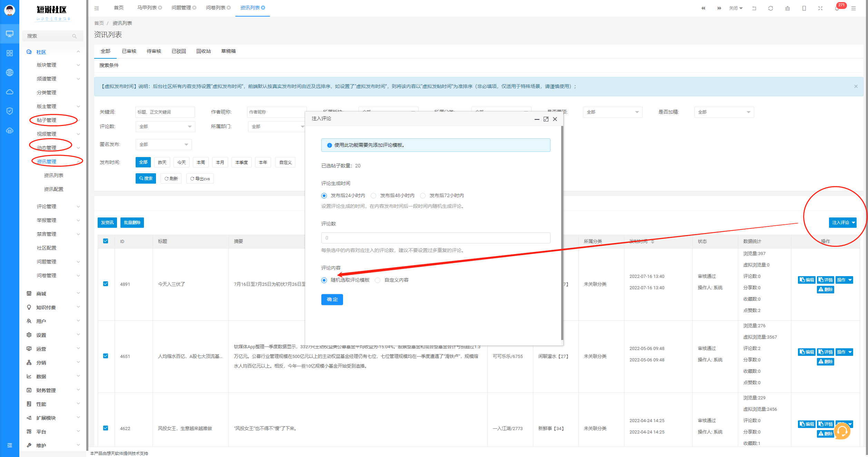868x457 pixels.
Task: Click the rewind tabs-left icon
Action: 703,8
